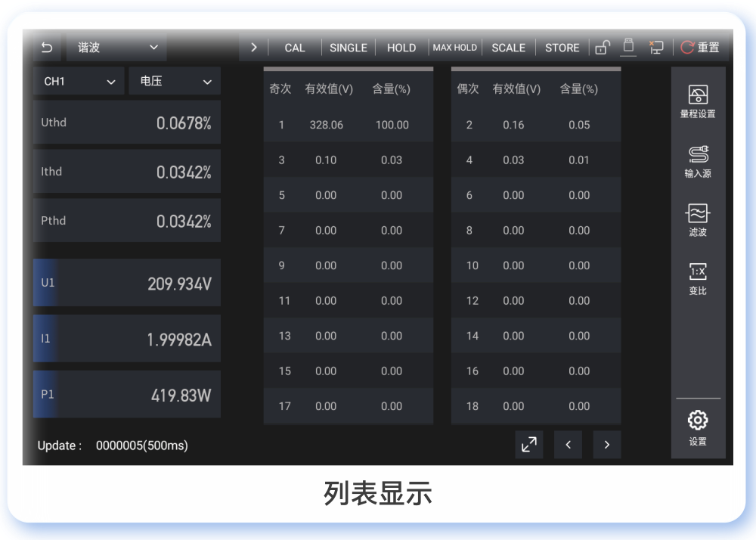756x540 pixels.
Task: Open the CH1 channel selector dropdown
Action: (78, 80)
